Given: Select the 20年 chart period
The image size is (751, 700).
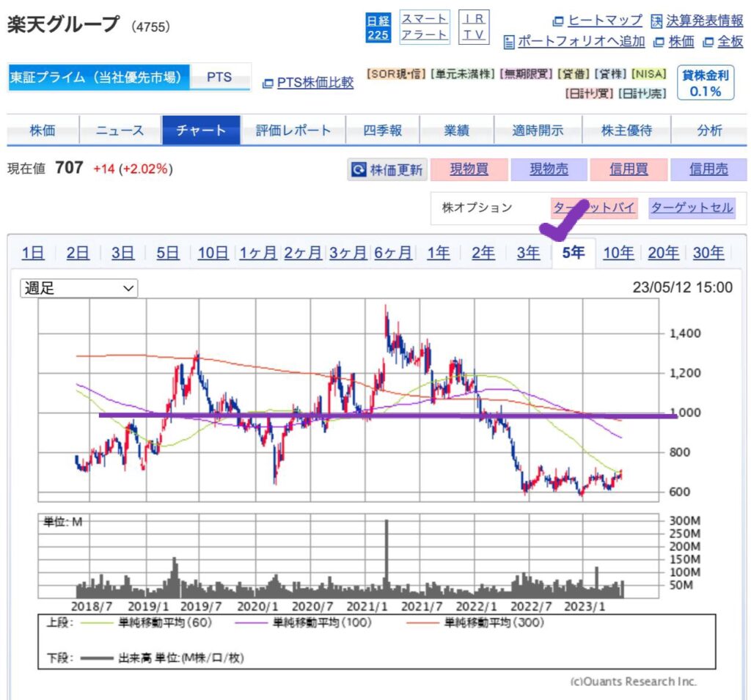Looking at the screenshot, I should pyautogui.click(x=663, y=253).
